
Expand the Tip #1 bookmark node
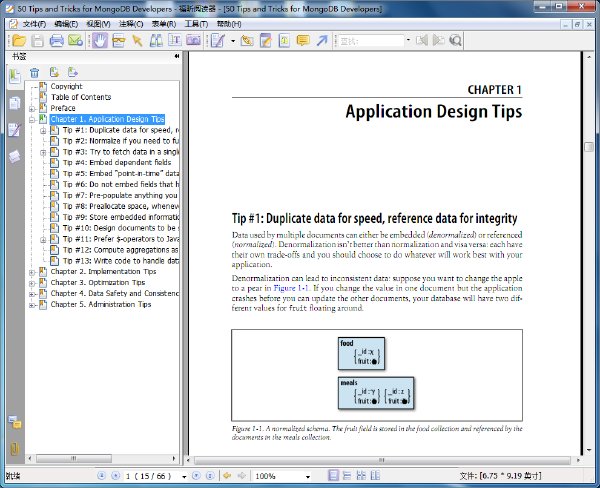coord(43,131)
